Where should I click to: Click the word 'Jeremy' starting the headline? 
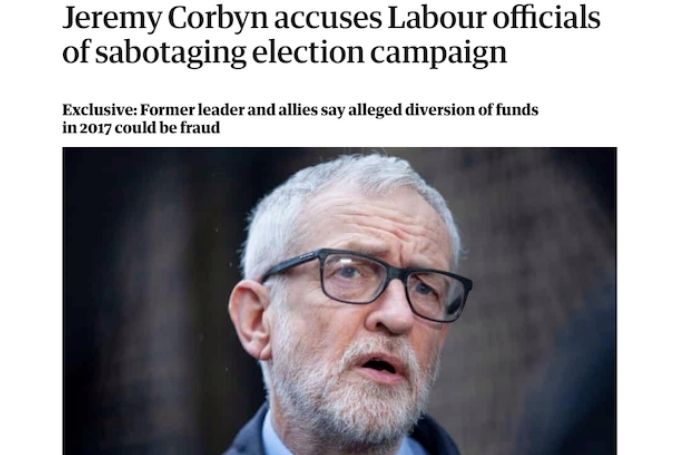point(112,20)
